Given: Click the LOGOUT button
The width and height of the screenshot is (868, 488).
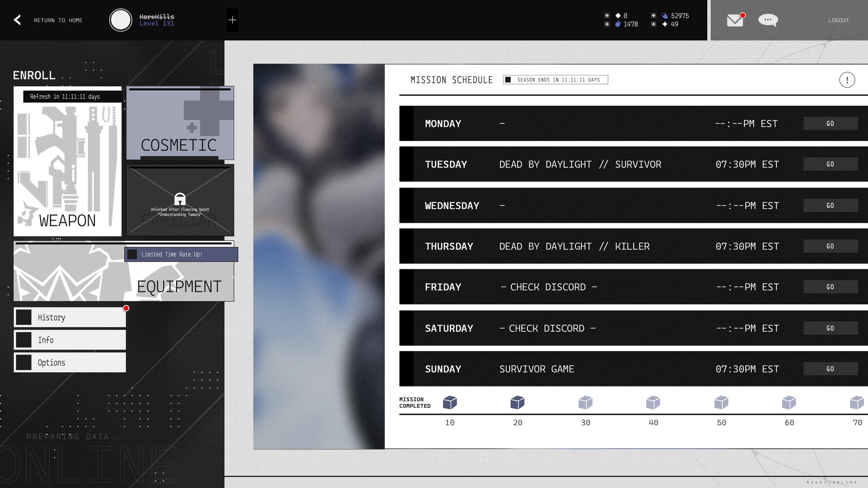Looking at the screenshot, I should [x=839, y=20].
